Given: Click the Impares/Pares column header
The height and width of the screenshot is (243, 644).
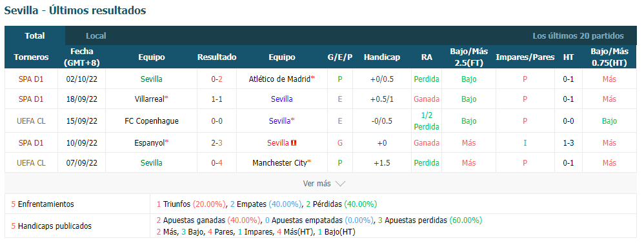Looking at the screenshot, I should (525, 57).
